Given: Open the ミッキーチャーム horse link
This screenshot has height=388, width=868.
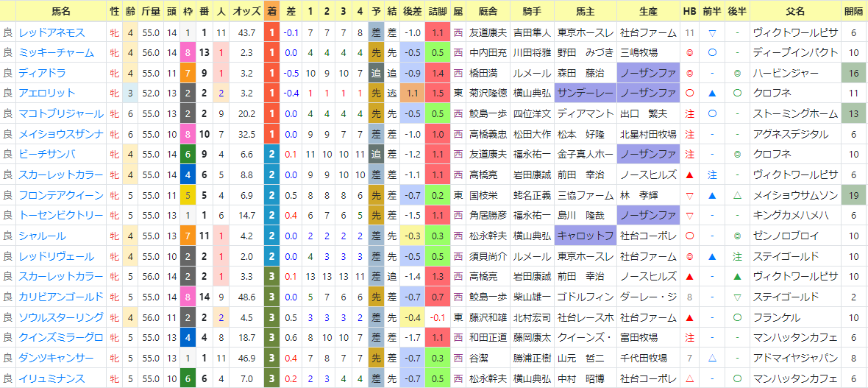Looking at the screenshot, I should coord(56,53).
